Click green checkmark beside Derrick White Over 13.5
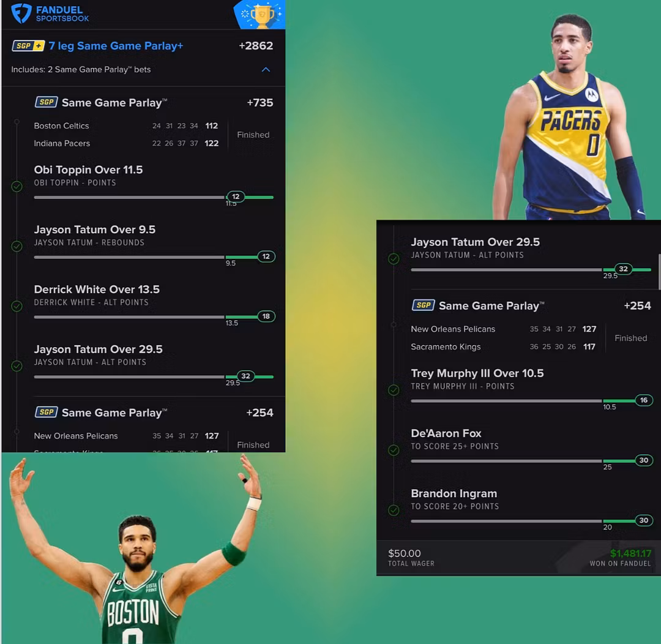The image size is (661, 644). pyautogui.click(x=17, y=305)
